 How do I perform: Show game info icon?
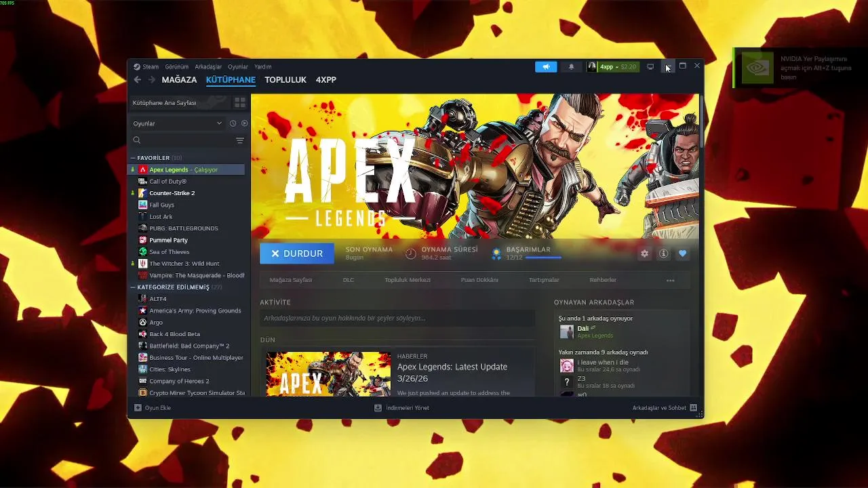click(x=663, y=253)
